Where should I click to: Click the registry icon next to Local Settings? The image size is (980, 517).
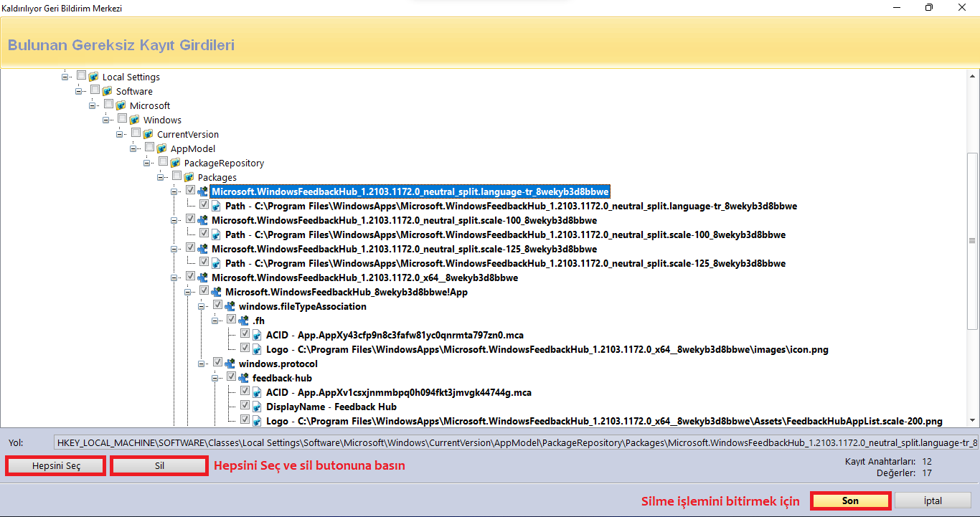pyautogui.click(x=94, y=77)
